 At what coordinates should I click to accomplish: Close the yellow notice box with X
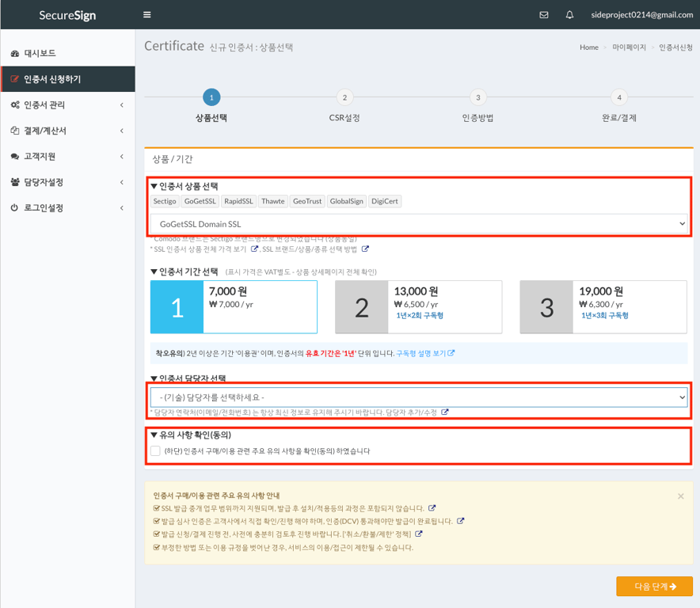[681, 496]
